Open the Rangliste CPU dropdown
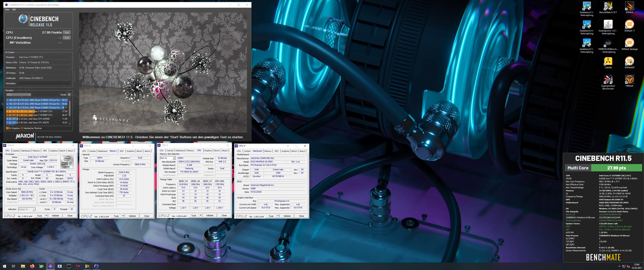 pos(19,95)
